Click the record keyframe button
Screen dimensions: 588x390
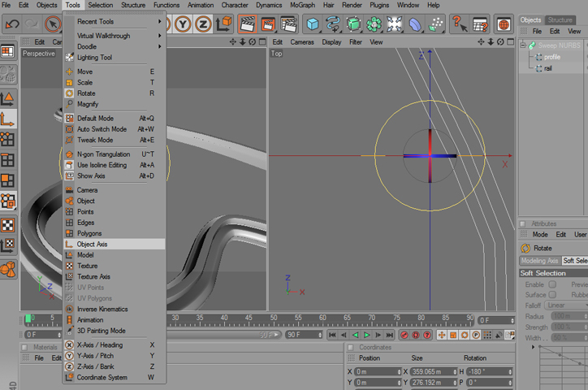[405, 335]
